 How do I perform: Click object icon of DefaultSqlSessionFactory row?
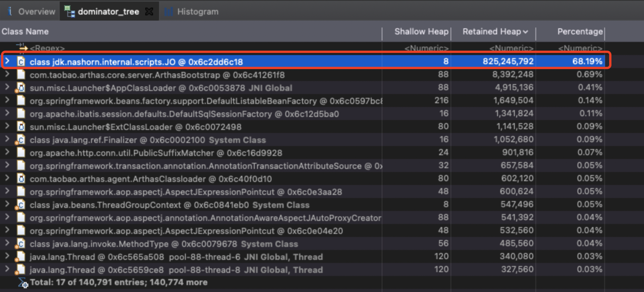click(21, 114)
